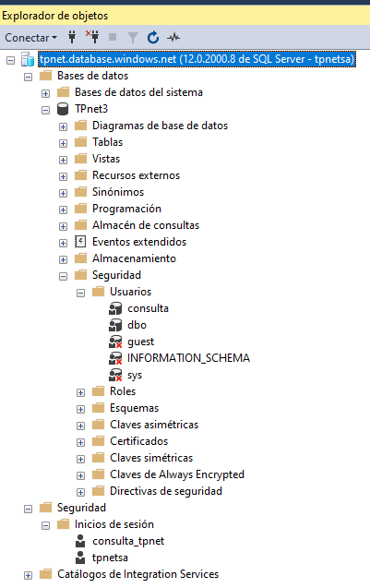370x588 pixels.
Task: Click the Stop square icon in toolbar
Action: click(113, 37)
